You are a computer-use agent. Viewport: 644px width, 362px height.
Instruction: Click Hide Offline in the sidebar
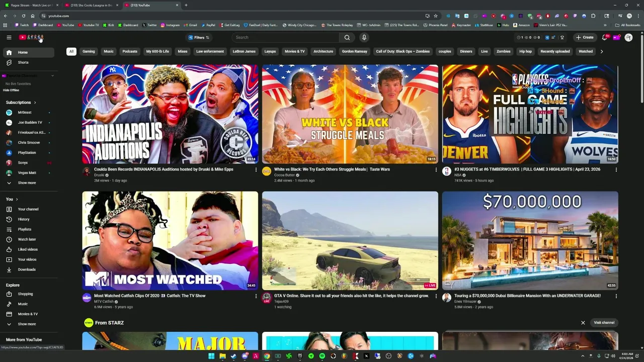[11, 90]
